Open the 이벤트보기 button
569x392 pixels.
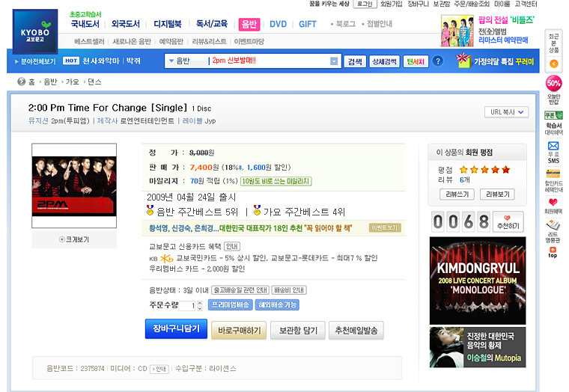tap(385, 227)
